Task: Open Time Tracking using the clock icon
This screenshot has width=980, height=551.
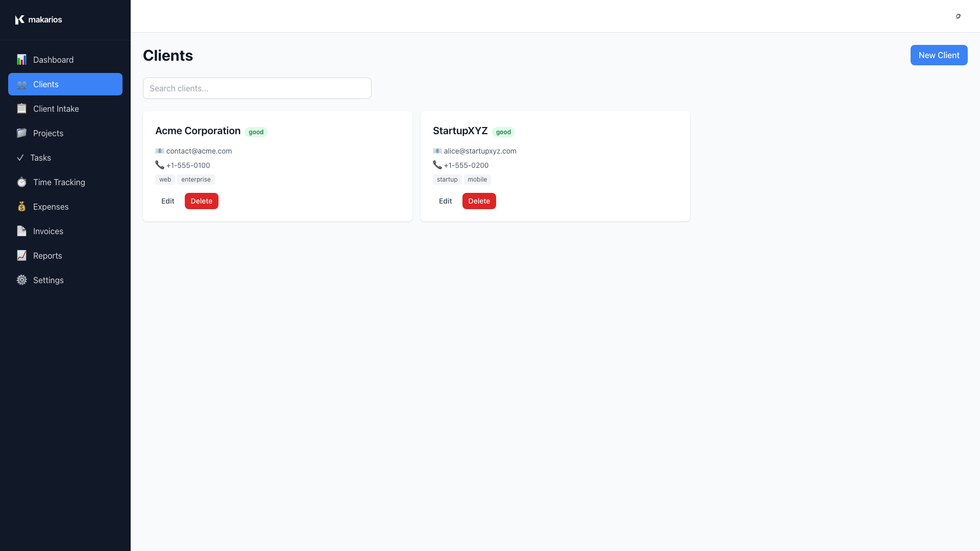Action: [21, 182]
